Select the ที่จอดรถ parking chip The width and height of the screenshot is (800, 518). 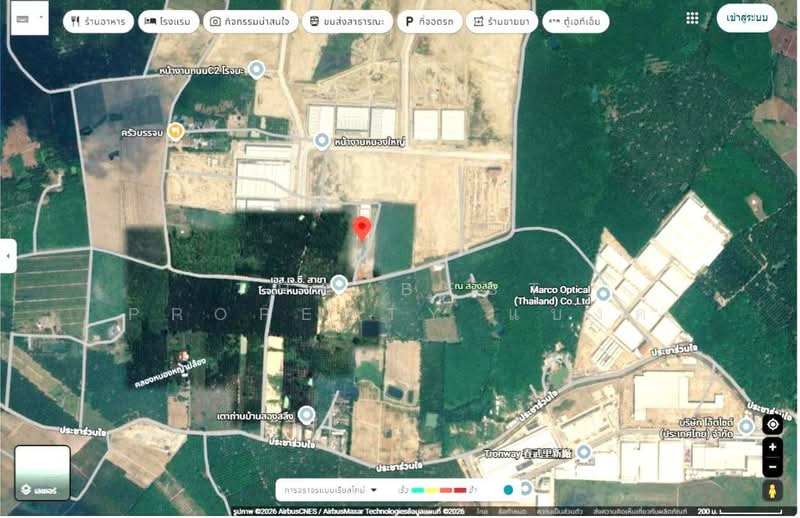click(x=430, y=21)
